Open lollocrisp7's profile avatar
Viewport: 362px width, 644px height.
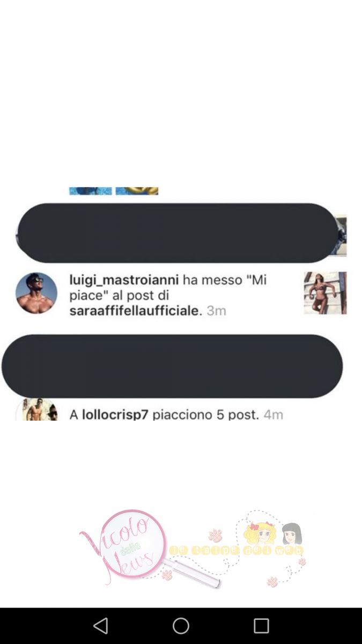(36, 409)
